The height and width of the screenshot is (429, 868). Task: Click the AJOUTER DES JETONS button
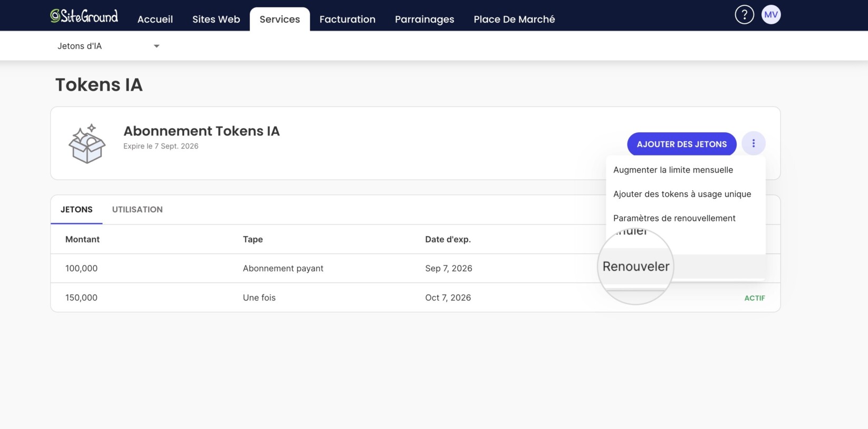click(681, 144)
